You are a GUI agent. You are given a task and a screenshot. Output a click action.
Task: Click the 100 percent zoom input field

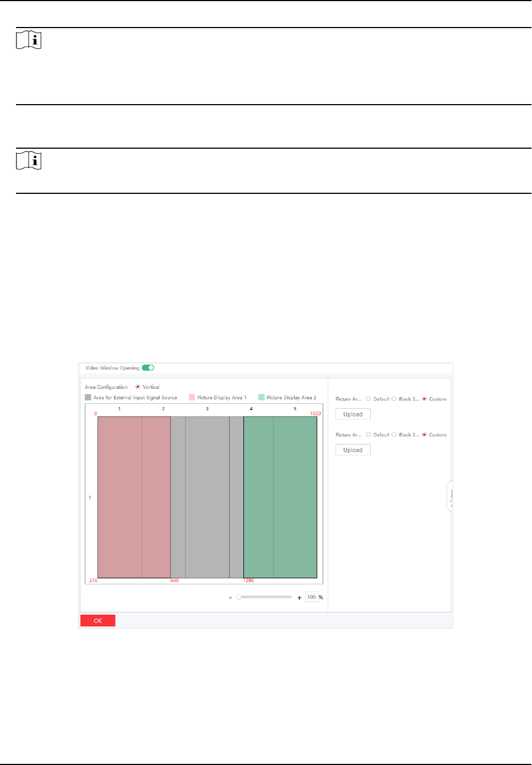[312, 597]
